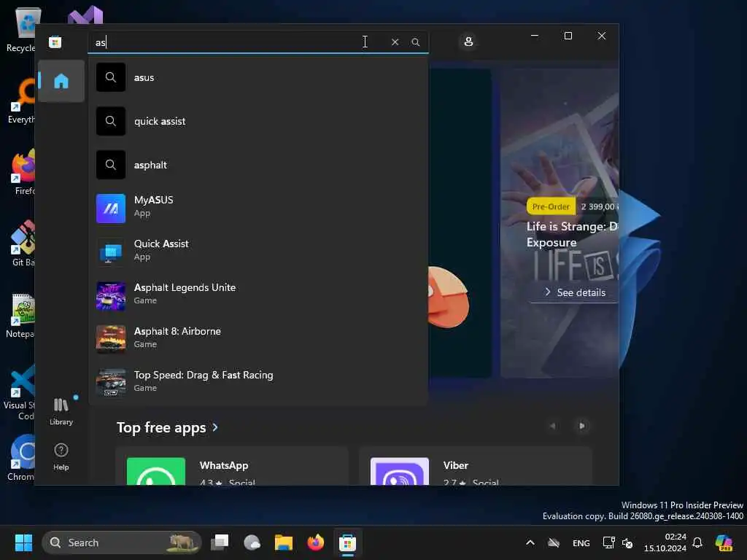Open the Home tab in Store sidebar
747x560 pixels.
tap(61, 82)
